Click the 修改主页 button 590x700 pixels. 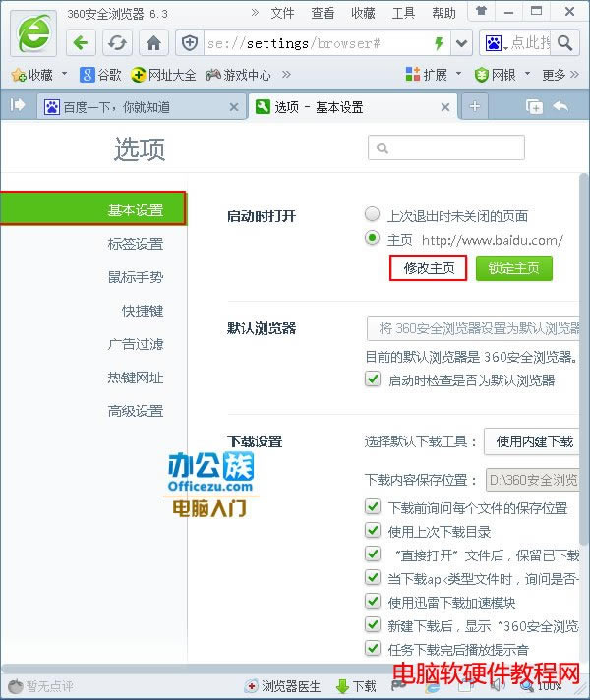(x=429, y=268)
